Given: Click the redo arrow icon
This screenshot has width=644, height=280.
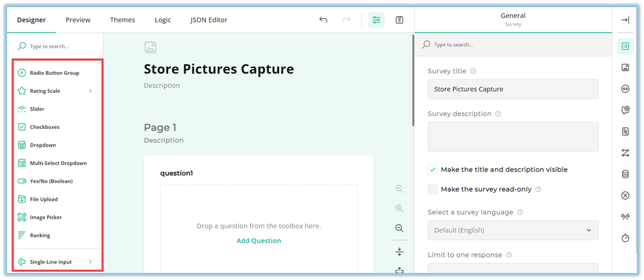Looking at the screenshot, I should click(x=347, y=20).
